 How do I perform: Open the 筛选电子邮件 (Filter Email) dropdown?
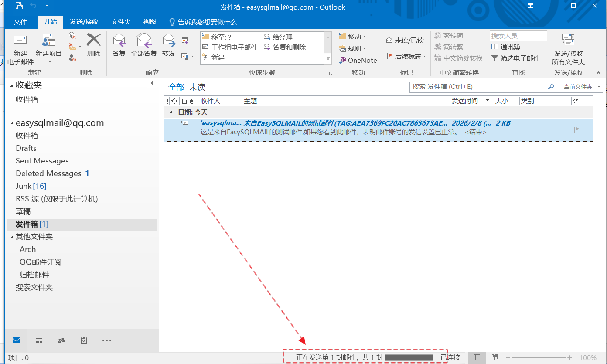point(517,58)
